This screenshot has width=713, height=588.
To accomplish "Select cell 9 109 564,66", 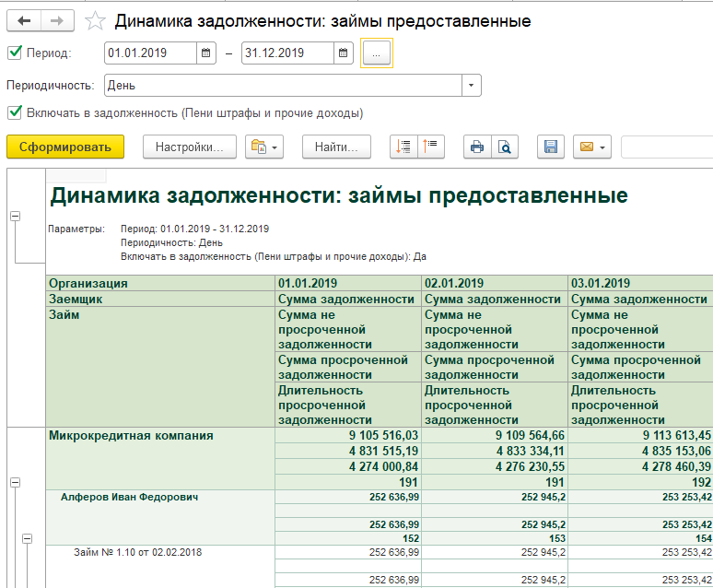I will (x=495, y=435).
